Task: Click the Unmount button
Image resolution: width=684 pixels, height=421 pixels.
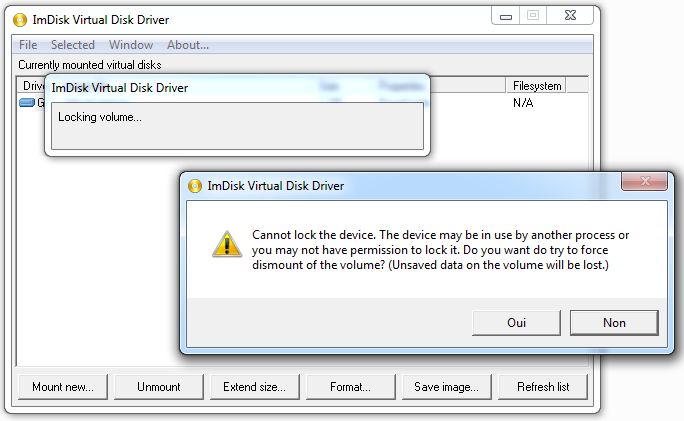Action: (159, 387)
